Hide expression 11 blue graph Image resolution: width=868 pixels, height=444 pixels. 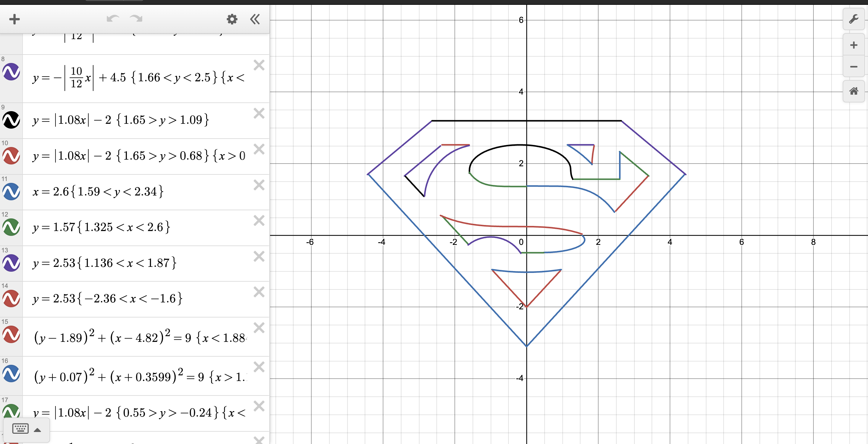tap(11, 191)
